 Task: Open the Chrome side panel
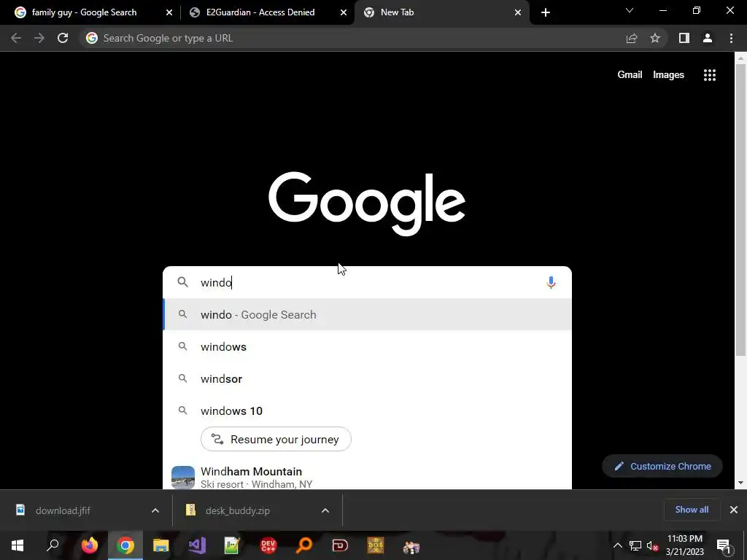pyautogui.click(x=684, y=38)
